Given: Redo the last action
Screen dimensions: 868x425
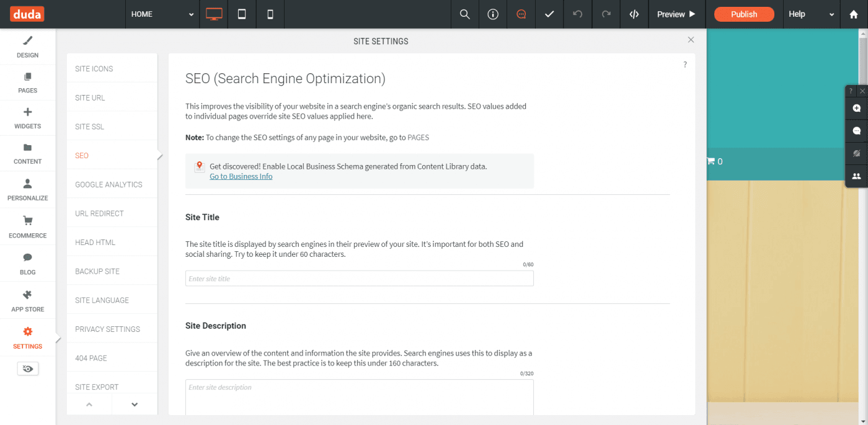Looking at the screenshot, I should [606, 14].
